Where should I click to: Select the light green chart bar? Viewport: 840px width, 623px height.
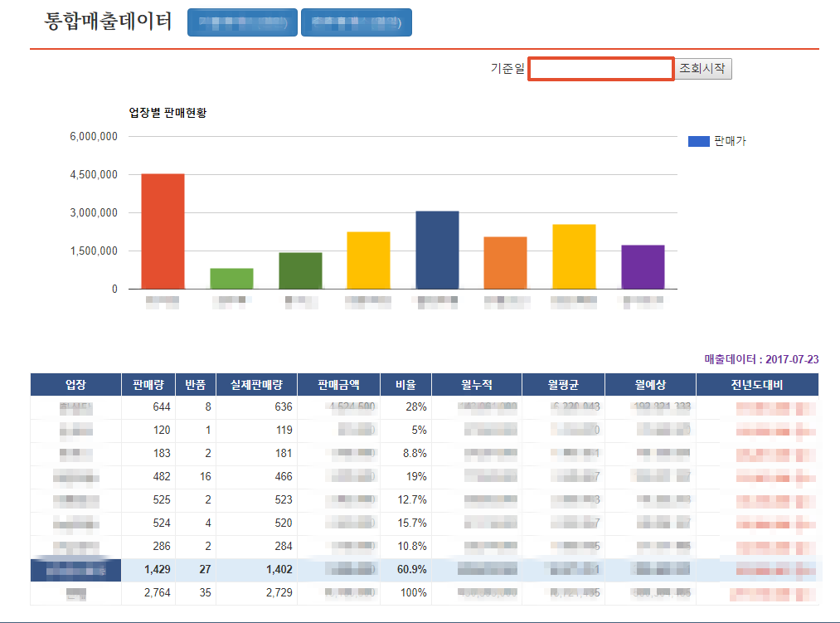pyautogui.click(x=231, y=279)
